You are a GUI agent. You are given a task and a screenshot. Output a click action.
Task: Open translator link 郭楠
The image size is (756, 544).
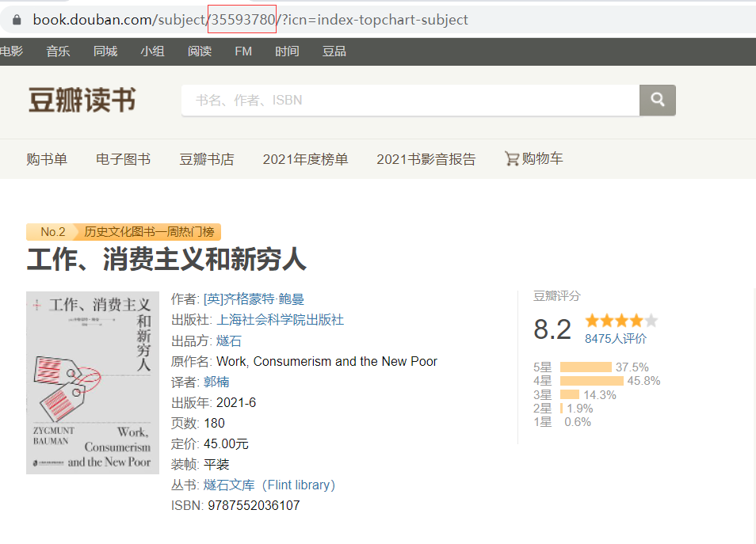coord(216,382)
